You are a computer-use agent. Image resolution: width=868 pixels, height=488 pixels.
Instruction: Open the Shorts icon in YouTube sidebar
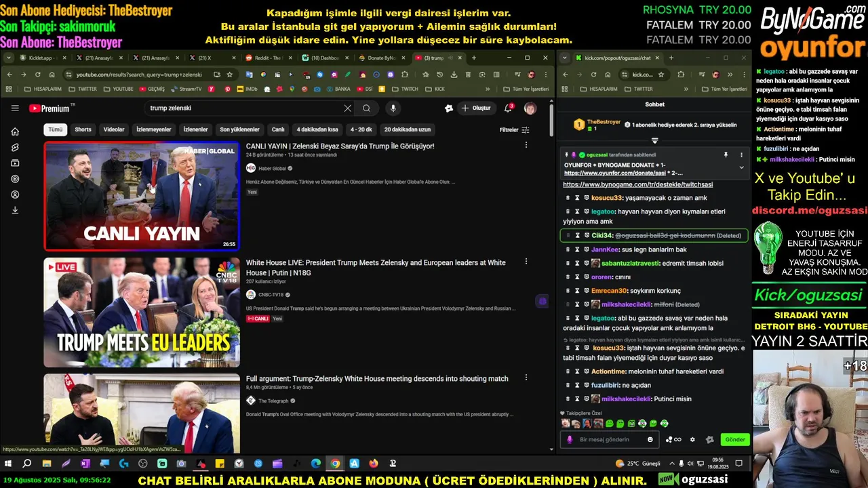(15, 147)
